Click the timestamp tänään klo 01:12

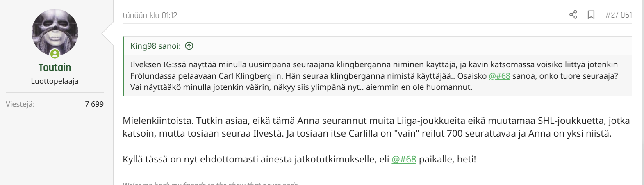150,15
